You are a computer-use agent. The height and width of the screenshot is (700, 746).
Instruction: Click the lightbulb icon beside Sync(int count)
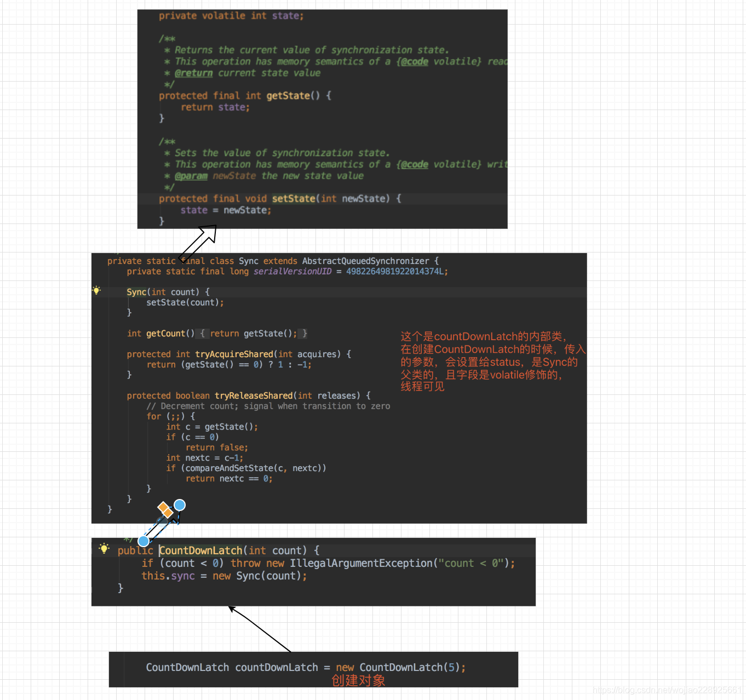(x=96, y=291)
